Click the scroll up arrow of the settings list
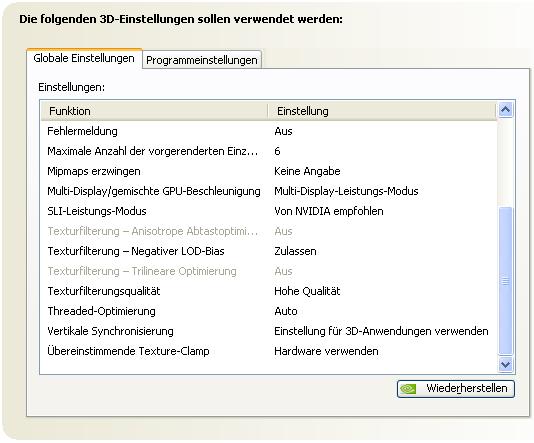The image size is (534, 443). pos(505,110)
